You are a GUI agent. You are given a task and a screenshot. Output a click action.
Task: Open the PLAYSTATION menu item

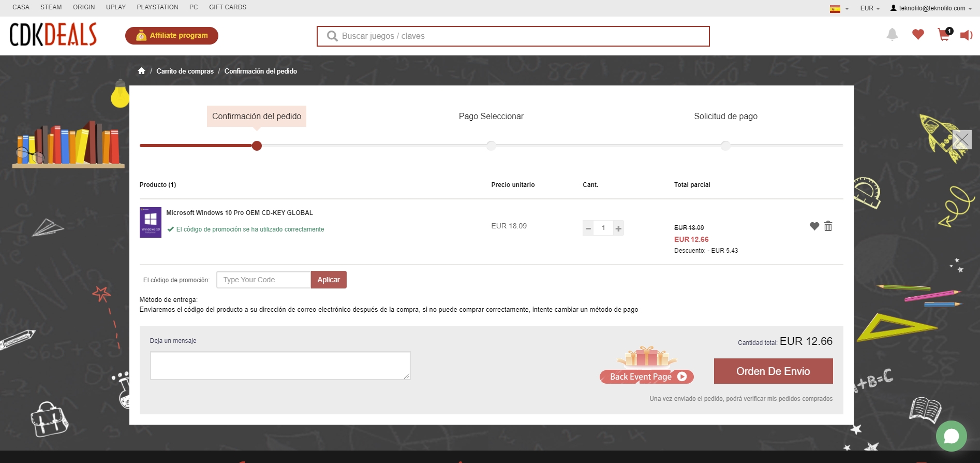click(x=157, y=7)
